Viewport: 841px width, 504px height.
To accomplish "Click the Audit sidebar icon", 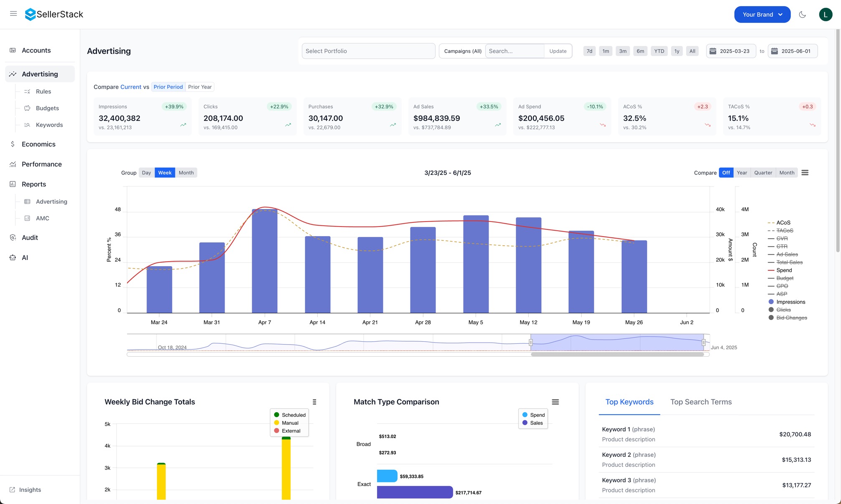I will click(x=13, y=237).
